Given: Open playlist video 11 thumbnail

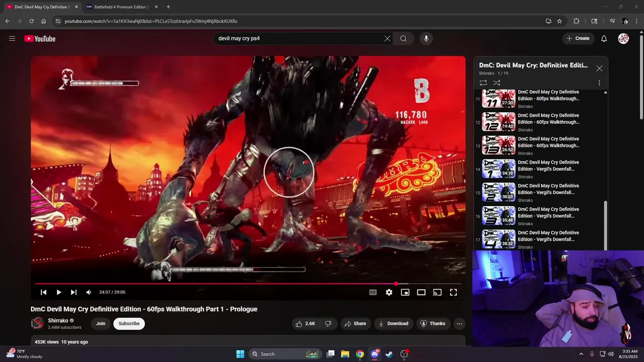Looking at the screenshot, I should click(x=499, y=99).
